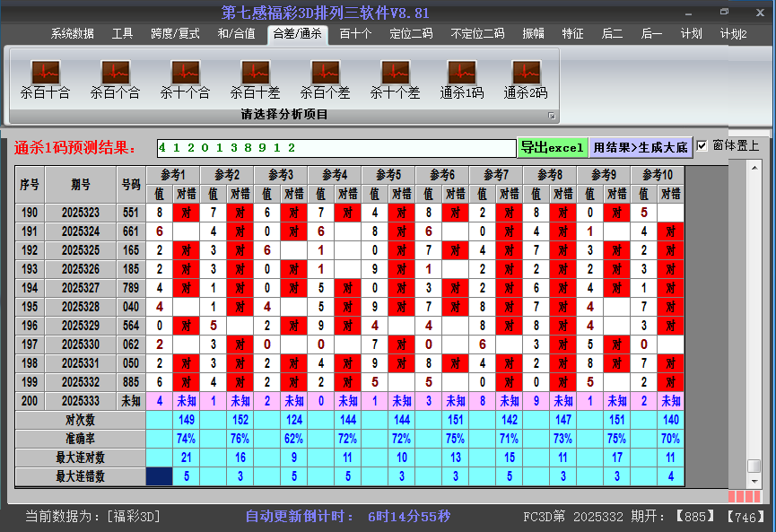The image size is (776, 532).
Task: Switch to the 振幅 tab
Action: pyautogui.click(x=534, y=34)
